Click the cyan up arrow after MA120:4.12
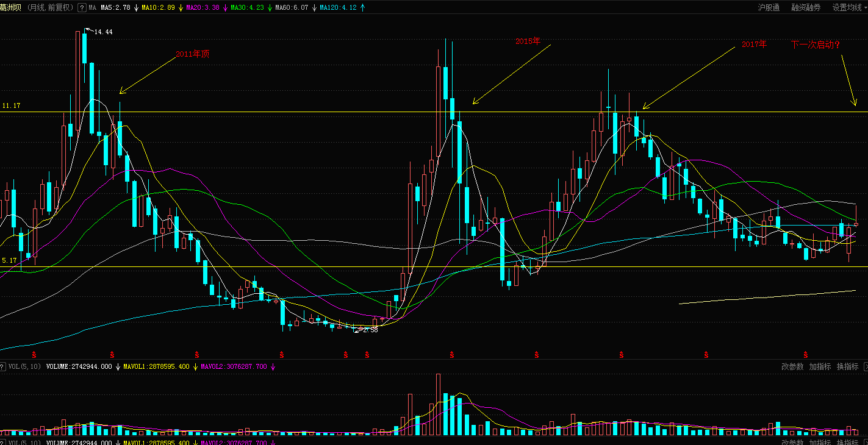 coord(362,7)
